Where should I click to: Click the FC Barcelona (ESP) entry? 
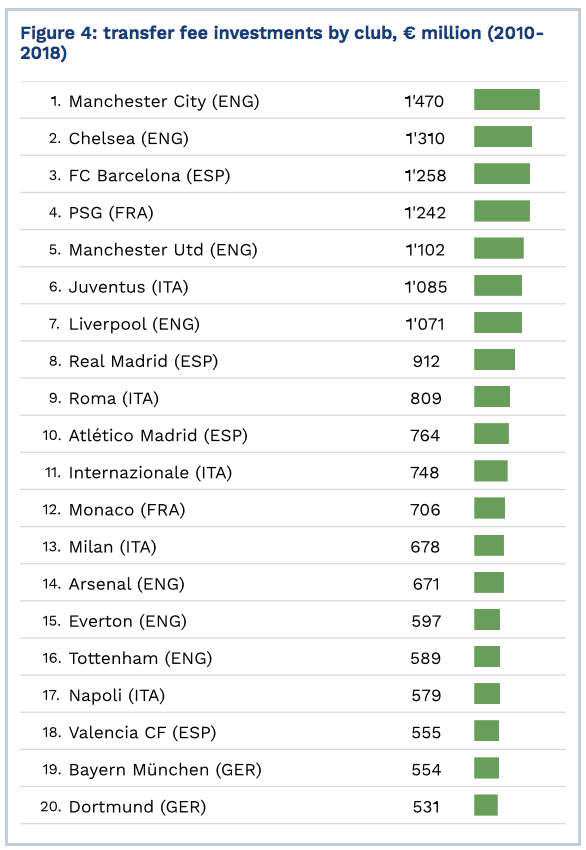click(x=150, y=176)
